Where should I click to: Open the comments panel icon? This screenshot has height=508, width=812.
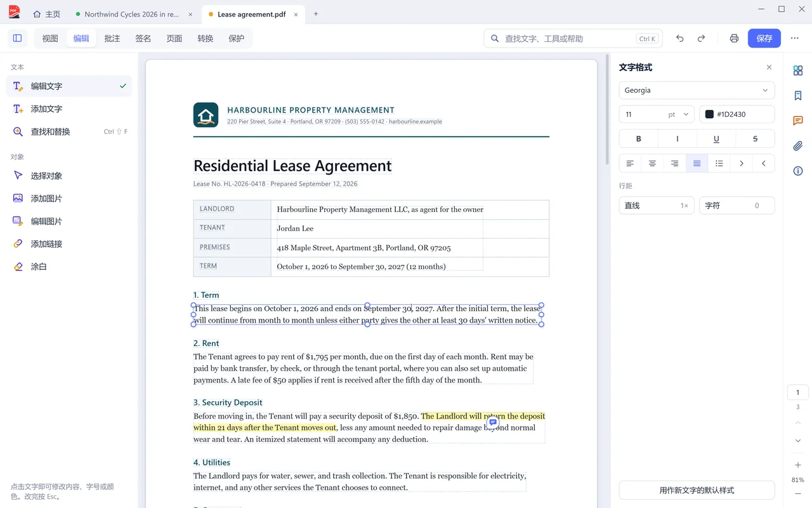pyautogui.click(x=798, y=121)
